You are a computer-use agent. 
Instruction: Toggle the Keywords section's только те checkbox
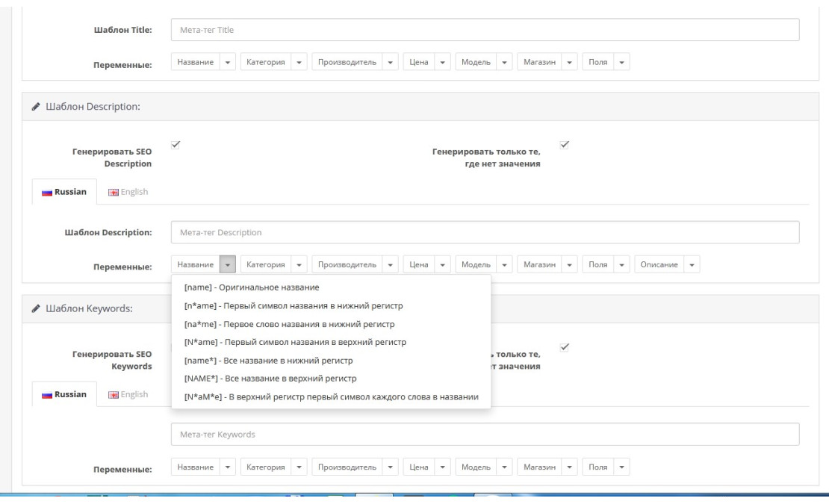coord(565,346)
